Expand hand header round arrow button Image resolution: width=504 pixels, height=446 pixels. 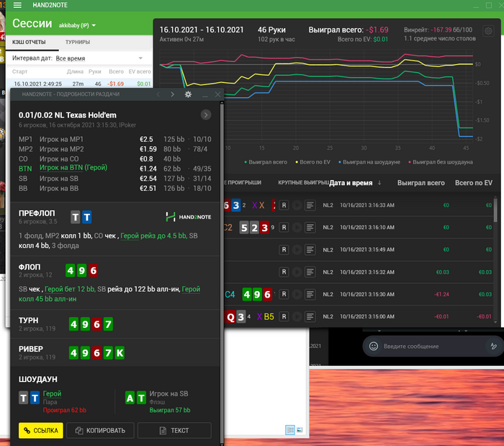coord(206,115)
